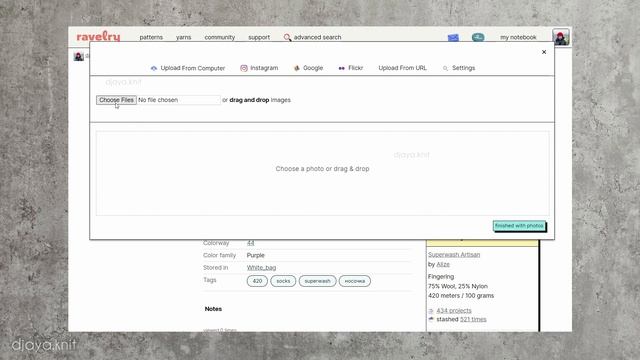Open the Settings tab
The height and width of the screenshot is (360, 640).
459,68
